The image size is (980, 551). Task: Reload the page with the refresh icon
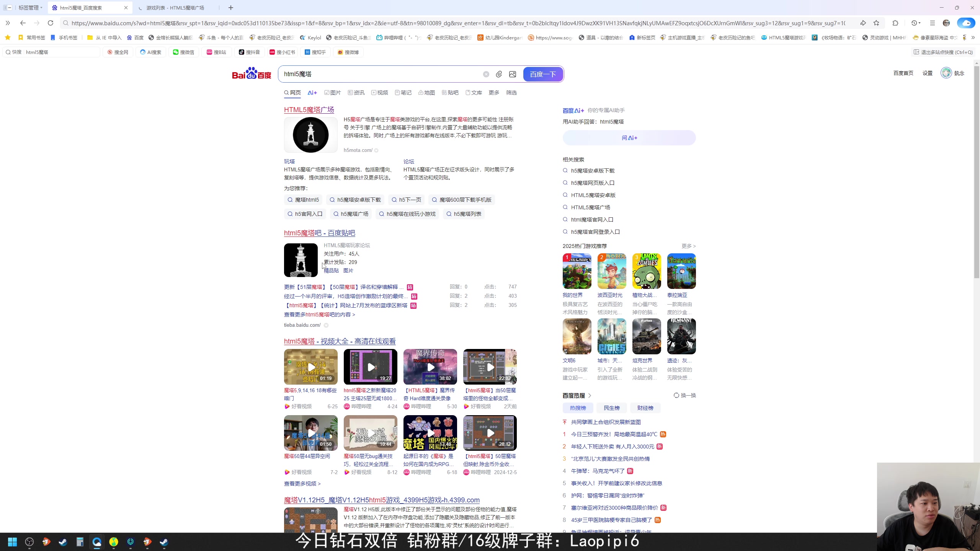[50, 23]
